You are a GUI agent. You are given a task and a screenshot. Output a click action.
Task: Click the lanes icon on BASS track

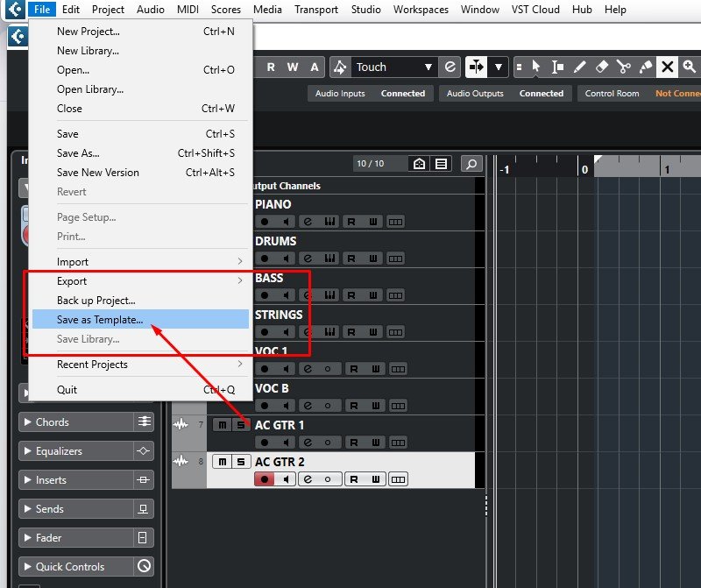coord(395,295)
